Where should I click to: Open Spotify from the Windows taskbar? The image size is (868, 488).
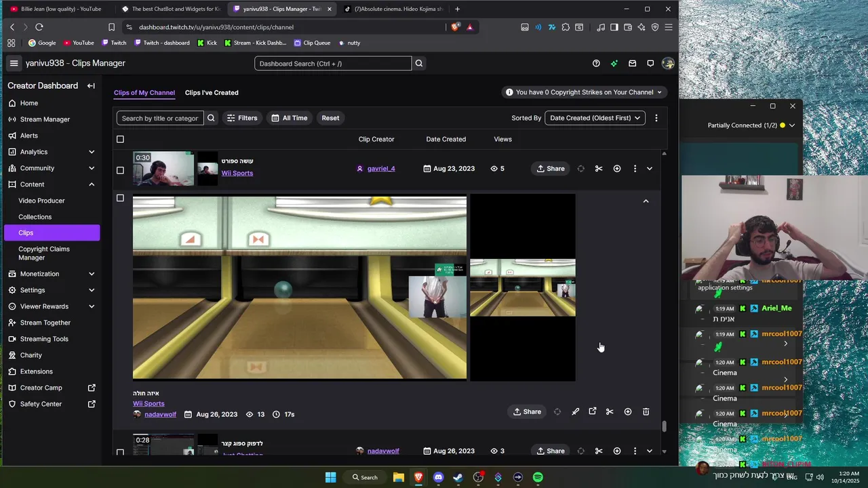(538, 477)
